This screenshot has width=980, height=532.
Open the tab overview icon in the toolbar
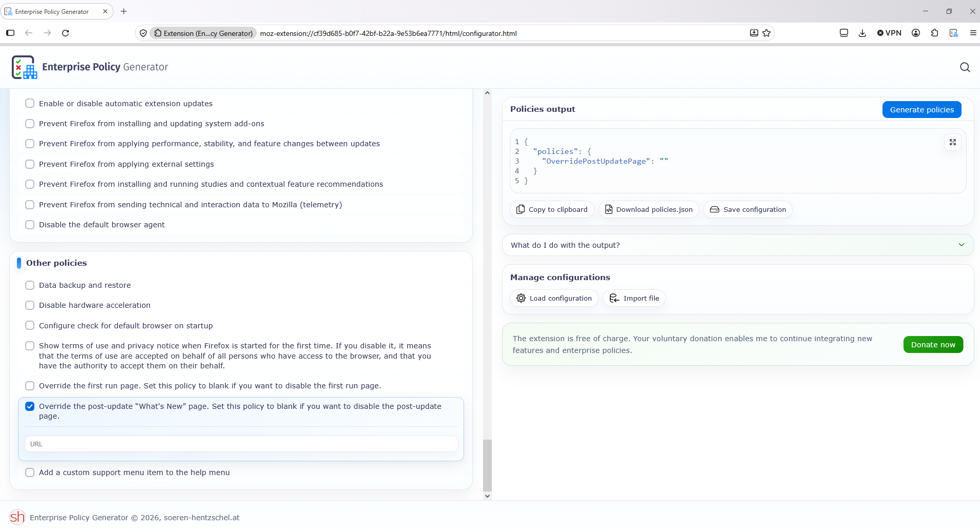(x=844, y=33)
